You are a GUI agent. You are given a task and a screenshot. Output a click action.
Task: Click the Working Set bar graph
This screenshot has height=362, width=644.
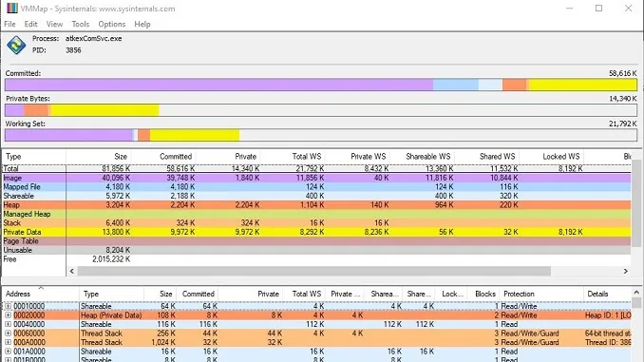321,135
